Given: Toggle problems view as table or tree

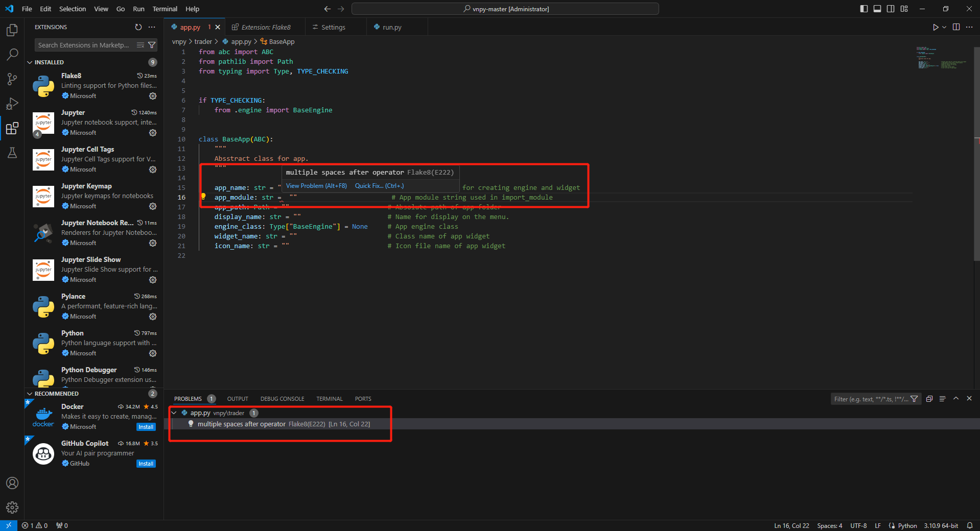Looking at the screenshot, I should click(942, 399).
